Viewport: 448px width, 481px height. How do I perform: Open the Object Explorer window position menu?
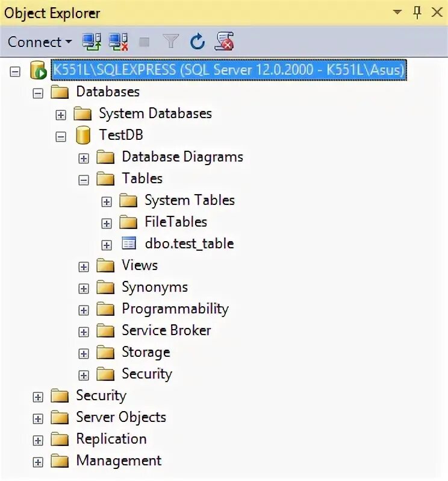click(397, 12)
